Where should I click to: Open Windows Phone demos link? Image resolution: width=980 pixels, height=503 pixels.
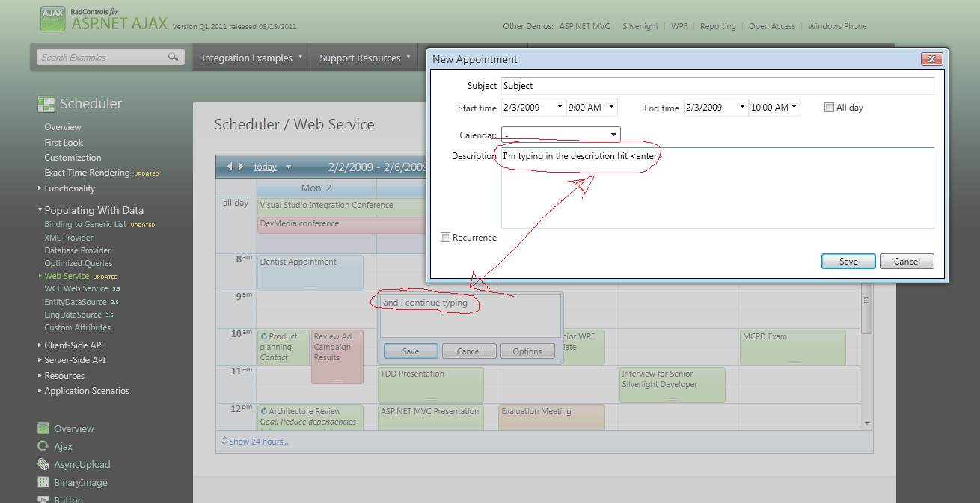pos(837,26)
